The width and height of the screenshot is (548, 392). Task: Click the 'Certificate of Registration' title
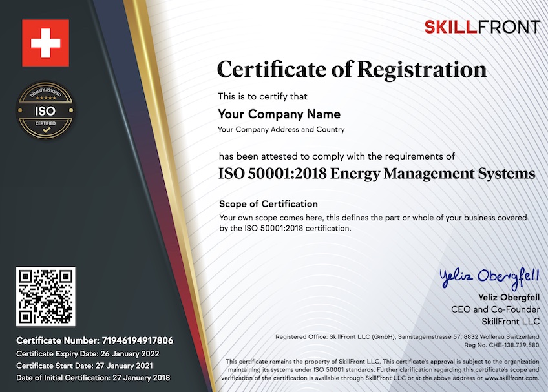[352, 70]
